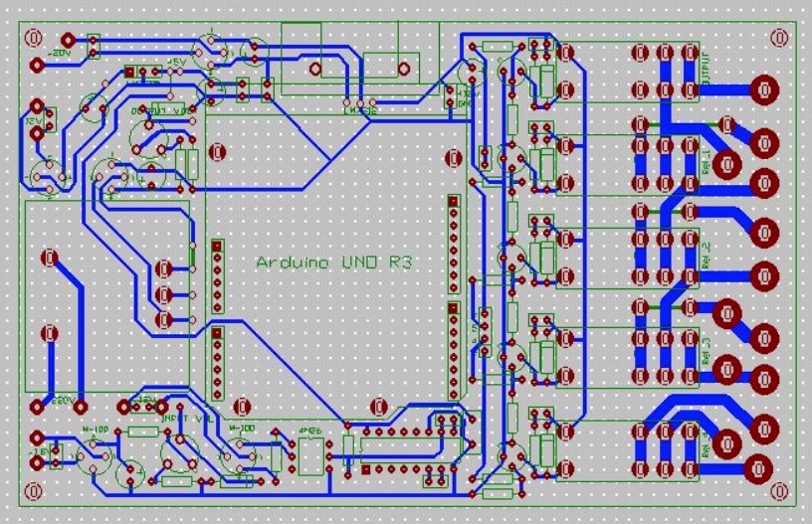Select the Rel_3 relay label

tap(708, 350)
